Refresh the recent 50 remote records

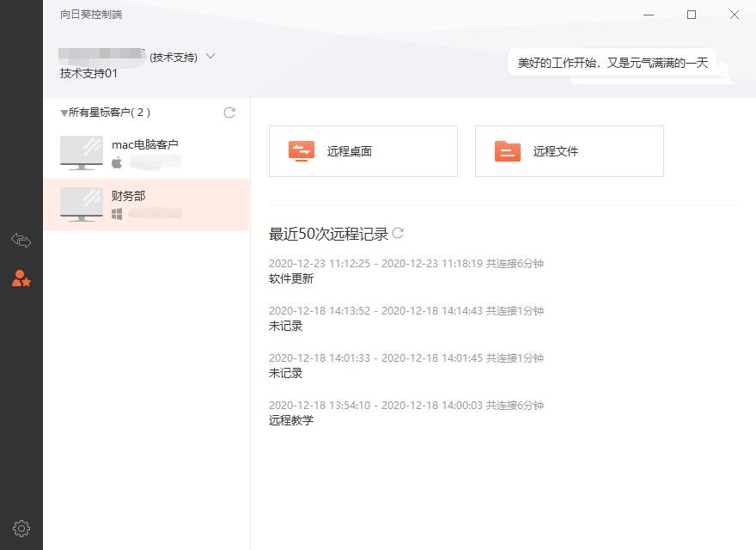pos(398,233)
